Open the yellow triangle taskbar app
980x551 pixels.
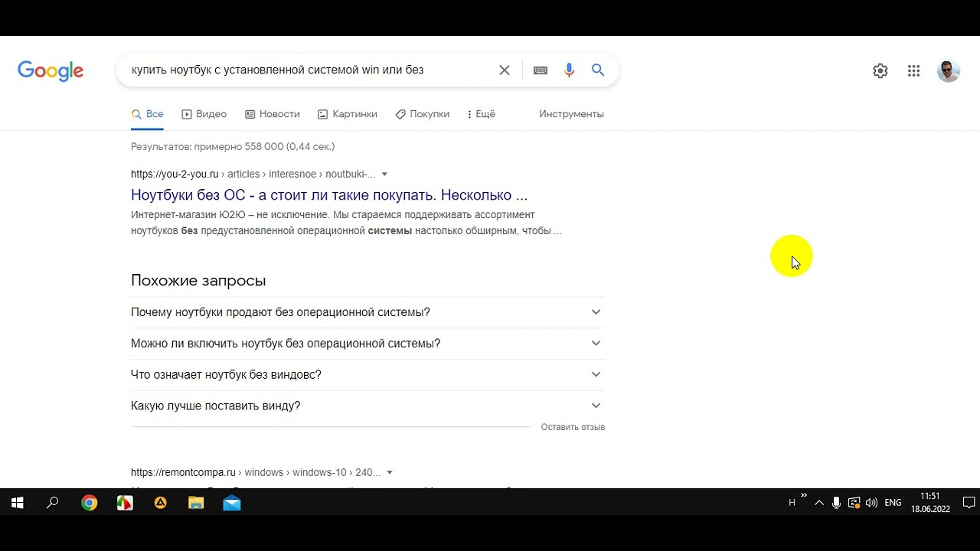click(161, 503)
